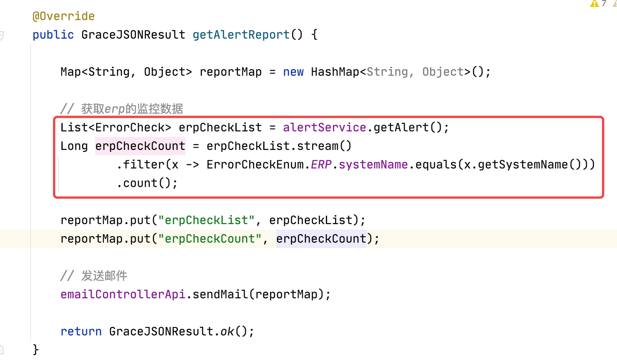Click the yellow warning inspection icon

click(x=594, y=3)
